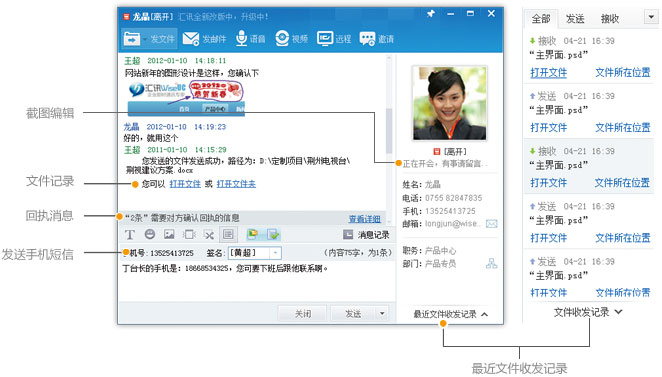Click the 职务: 产品中心 line
This screenshot has width=662, height=377.
tap(429, 251)
